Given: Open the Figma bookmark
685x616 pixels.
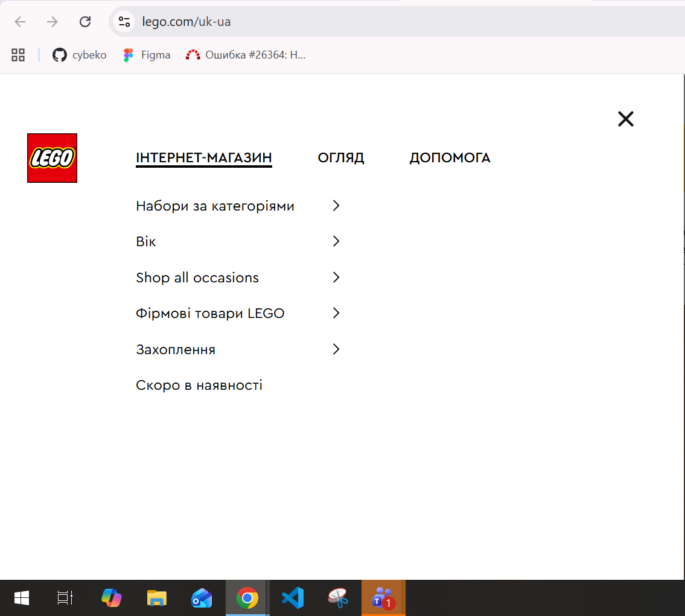Looking at the screenshot, I should click(x=147, y=55).
